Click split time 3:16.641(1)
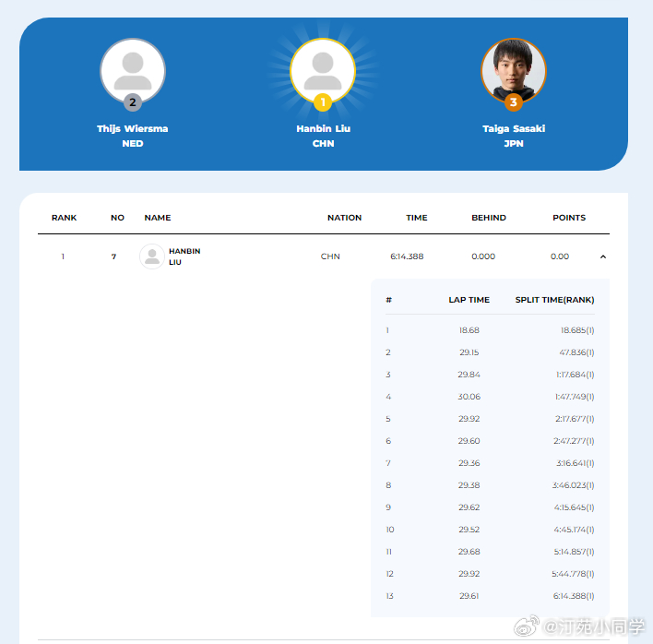This screenshot has height=644, width=653. click(x=576, y=463)
